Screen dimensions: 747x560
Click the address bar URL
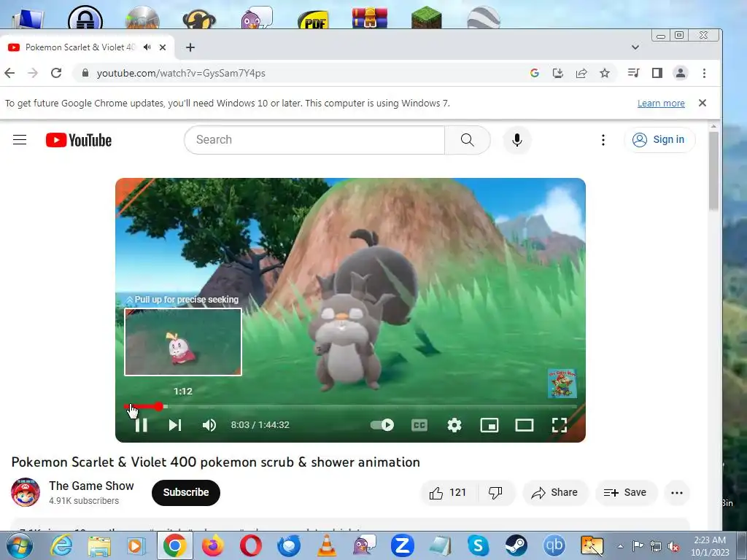(181, 73)
